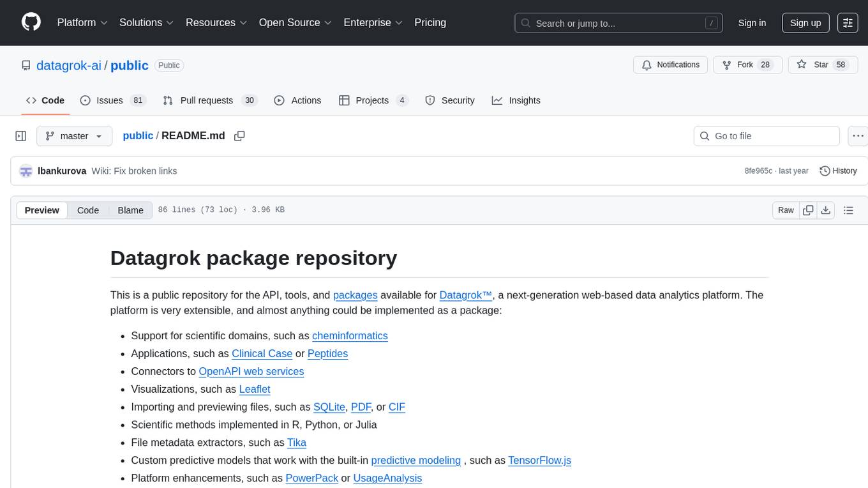
Task: Open the UsageAnalysis link
Action: click(x=387, y=478)
